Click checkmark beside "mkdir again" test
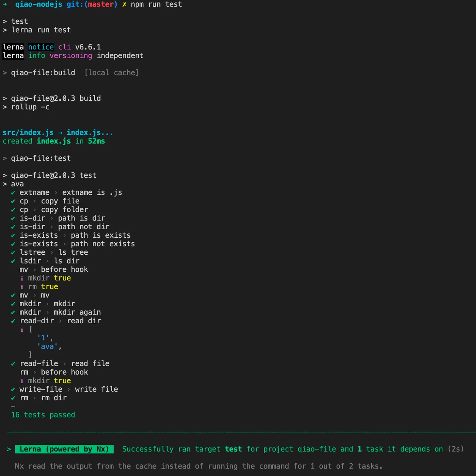Screen dimensions: 476x476 [x=13, y=312]
